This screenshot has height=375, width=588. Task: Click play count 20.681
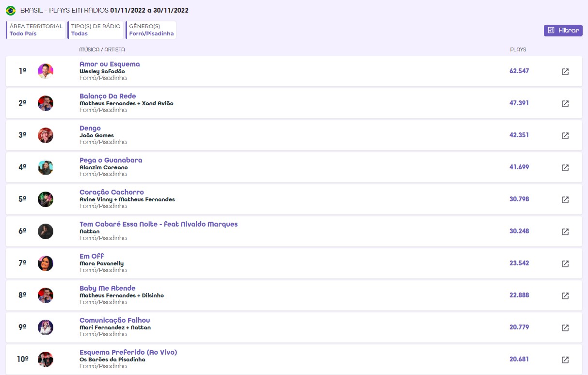tap(519, 359)
